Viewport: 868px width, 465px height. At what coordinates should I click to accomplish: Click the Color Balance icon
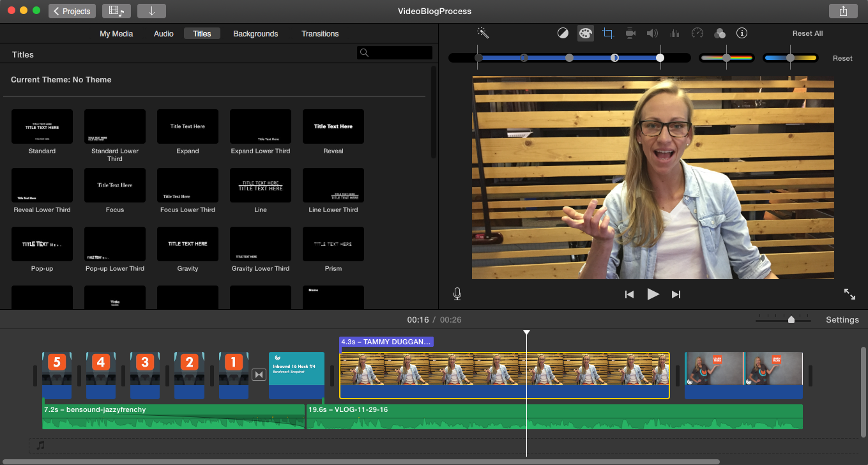coord(563,33)
